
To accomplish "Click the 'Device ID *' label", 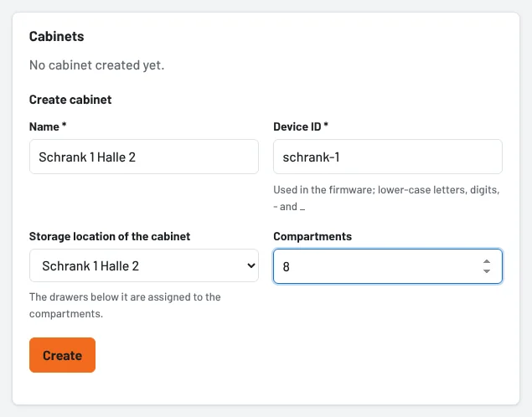I will (x=301, y=126).
